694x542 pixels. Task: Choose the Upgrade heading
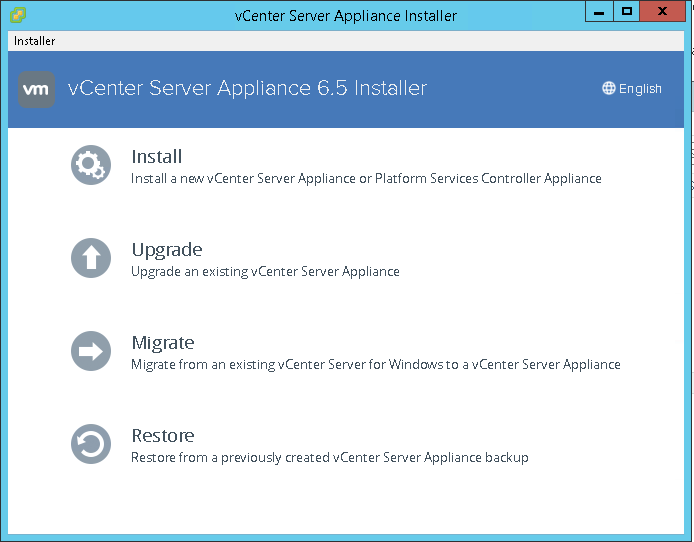coord(167,250)
